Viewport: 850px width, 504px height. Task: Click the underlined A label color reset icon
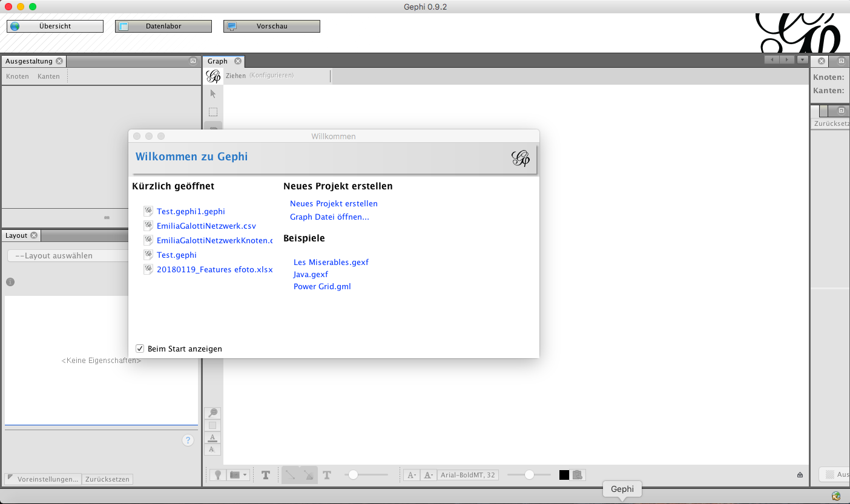tap(212, 437)
